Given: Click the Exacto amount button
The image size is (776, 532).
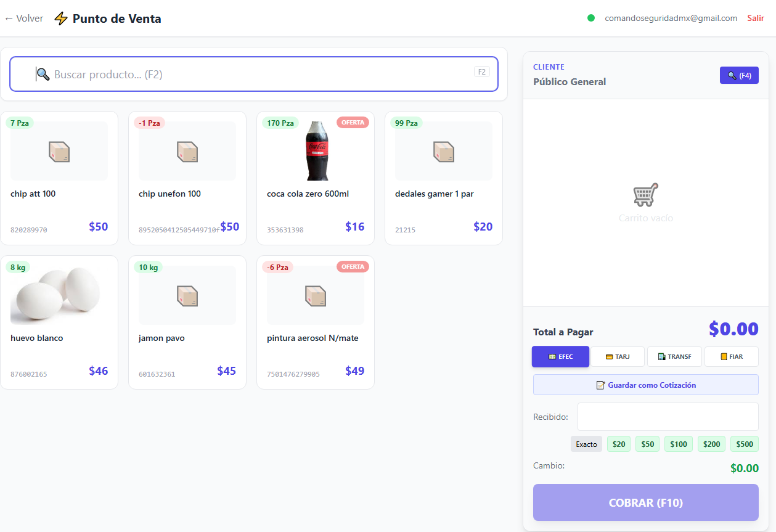Looking at the screenshot, I should click(x=586, y=444).
